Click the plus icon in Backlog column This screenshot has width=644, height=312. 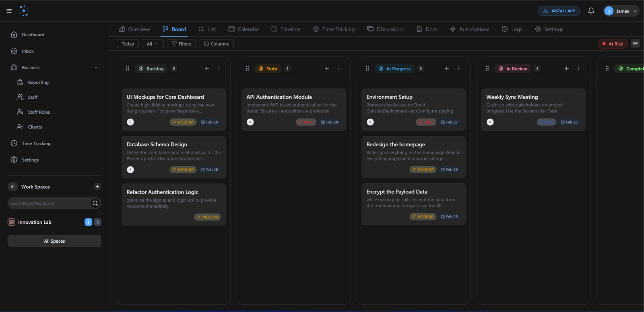(x=207, y=69)
